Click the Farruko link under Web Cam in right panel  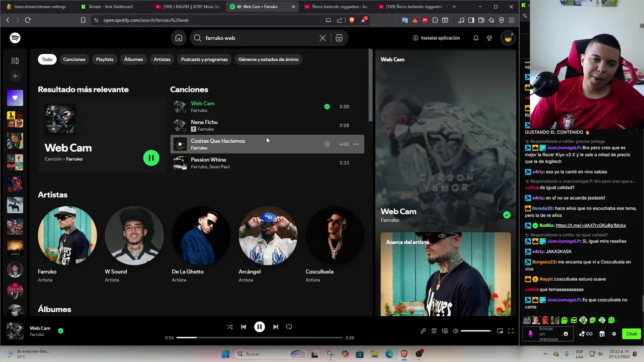point(390,220)
